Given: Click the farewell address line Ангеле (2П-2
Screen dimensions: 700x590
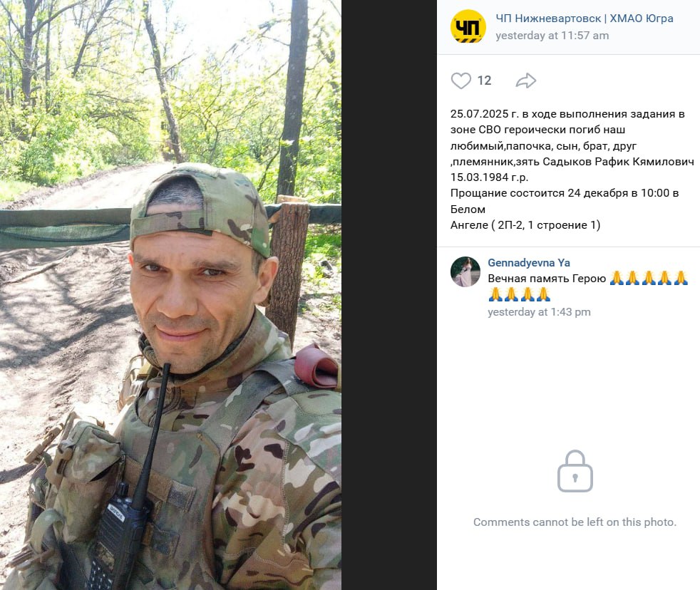Looking at the screenshot, I should (525, 225).
